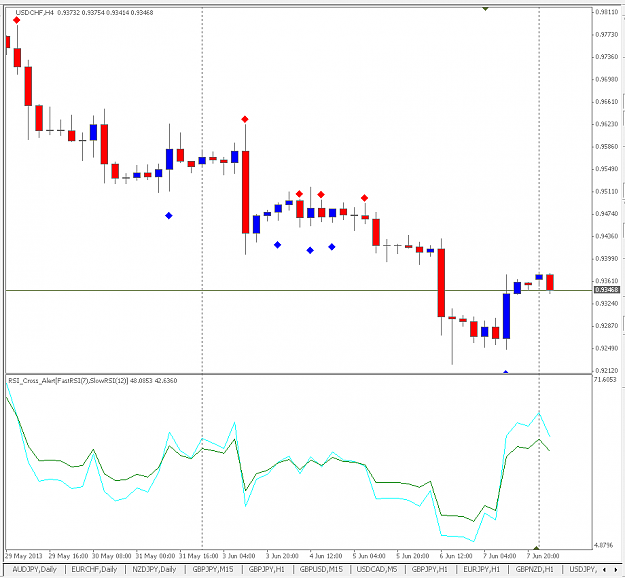Select the rightmost red diamond, before 5 Jun 04:00
Viewport: 625px width, 578px height.
click(364, 198)
